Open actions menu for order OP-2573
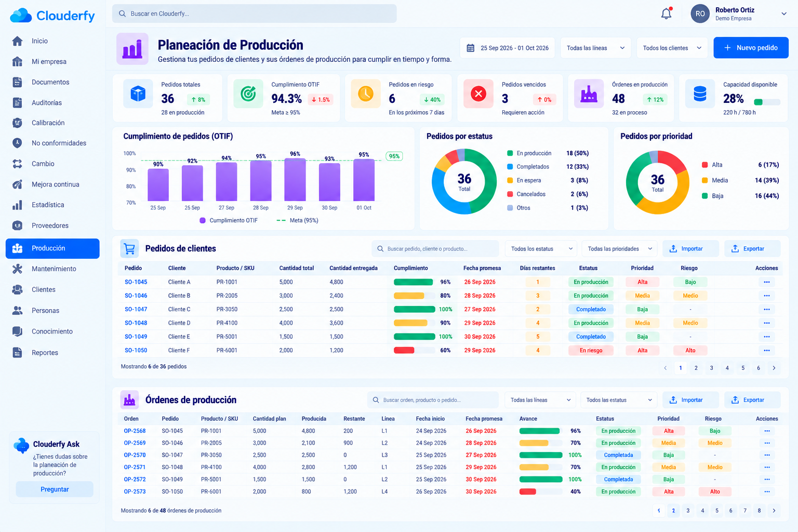 coord(767,491)
